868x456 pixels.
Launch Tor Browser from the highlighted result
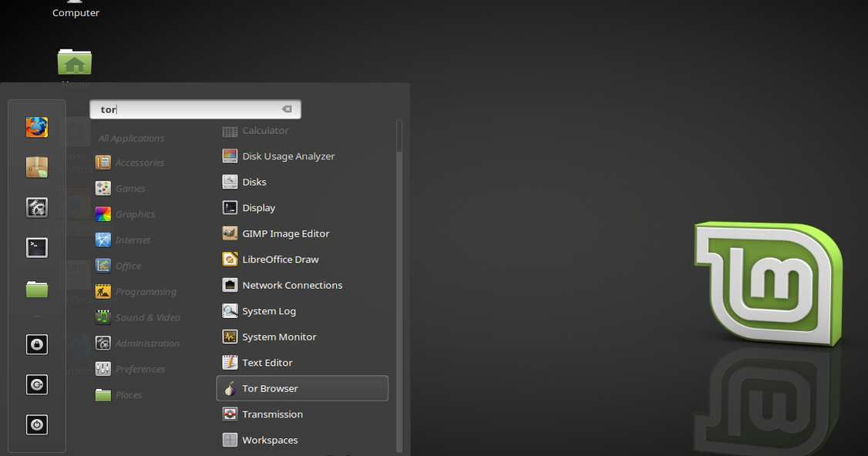point(302,388)
